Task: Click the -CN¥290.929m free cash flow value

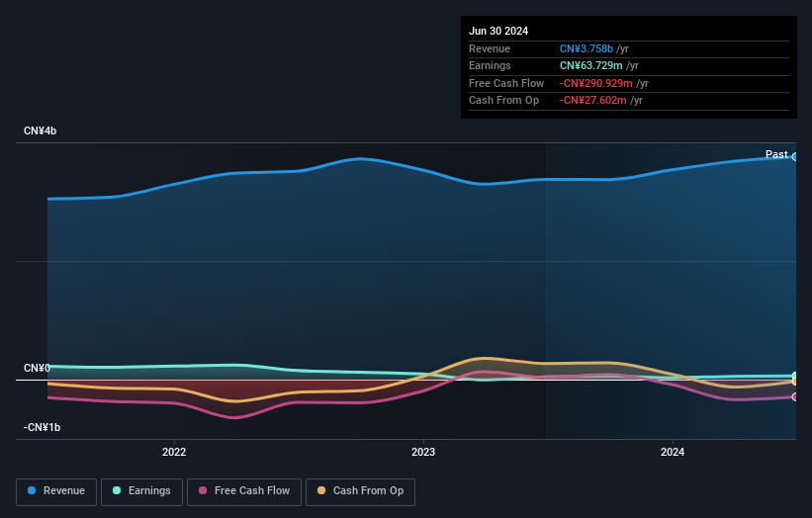Action: point(595,83)
